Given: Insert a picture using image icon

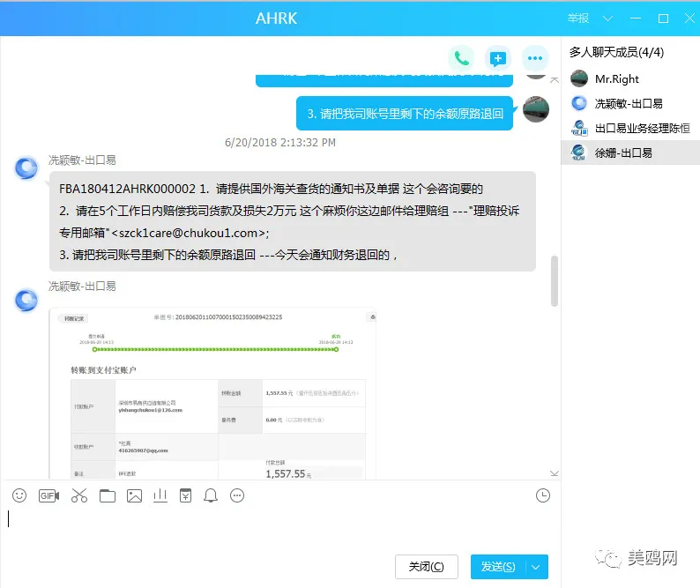Looking at the screenshot, I should click(134, 495).
